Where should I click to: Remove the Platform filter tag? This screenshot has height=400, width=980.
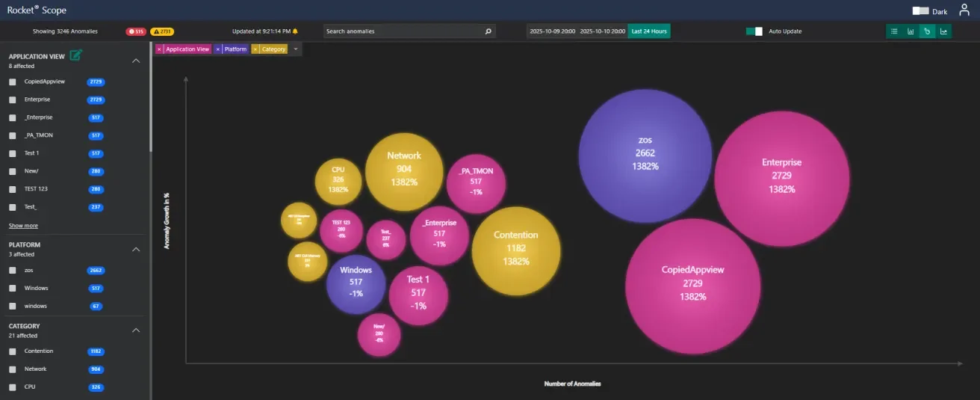(218, 49)
